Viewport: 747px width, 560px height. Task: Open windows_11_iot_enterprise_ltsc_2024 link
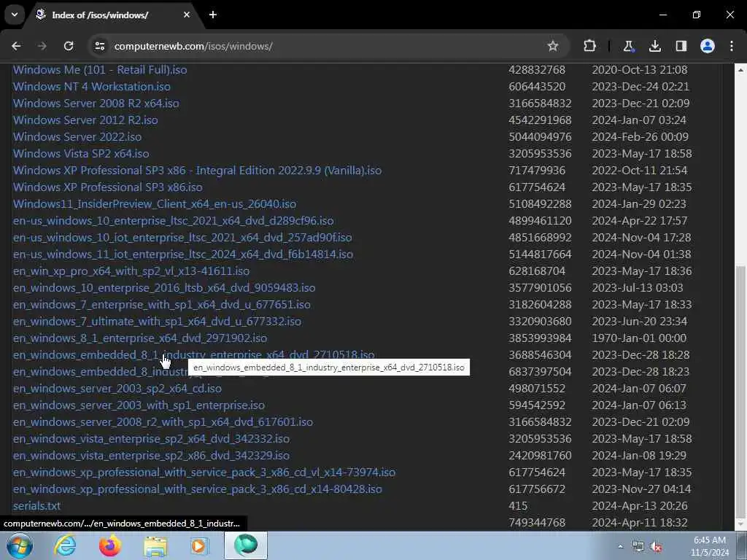coord(183,254)
